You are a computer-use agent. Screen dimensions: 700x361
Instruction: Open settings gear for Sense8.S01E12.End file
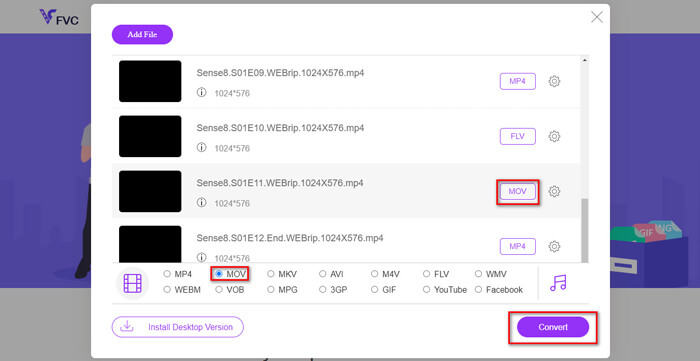pos(554,246)
